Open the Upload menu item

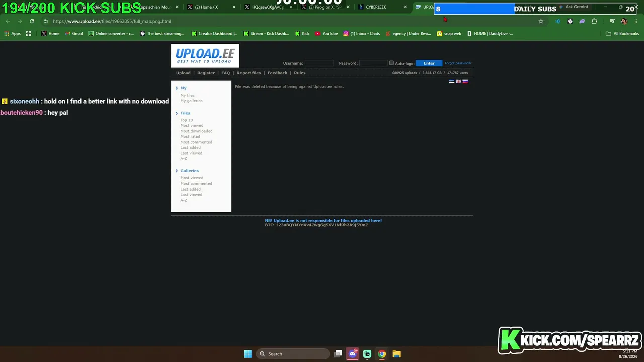(183, 73)
